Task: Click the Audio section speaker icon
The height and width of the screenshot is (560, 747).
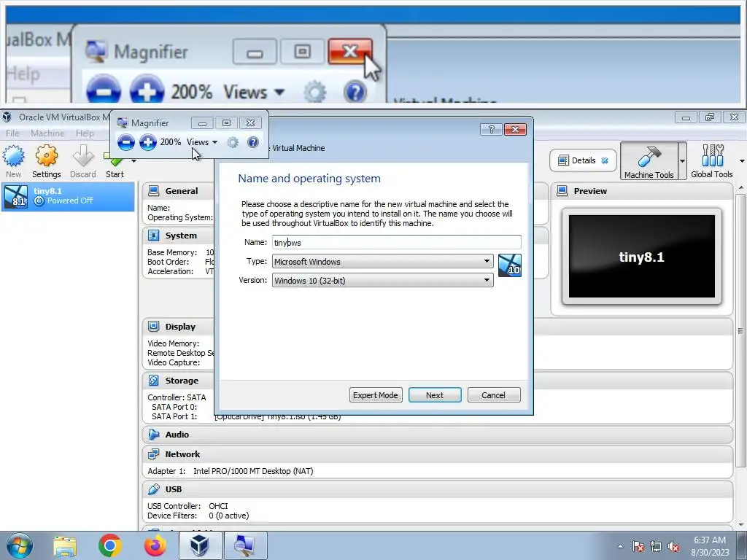Action: pyautogui.click(x=153, y=435)
